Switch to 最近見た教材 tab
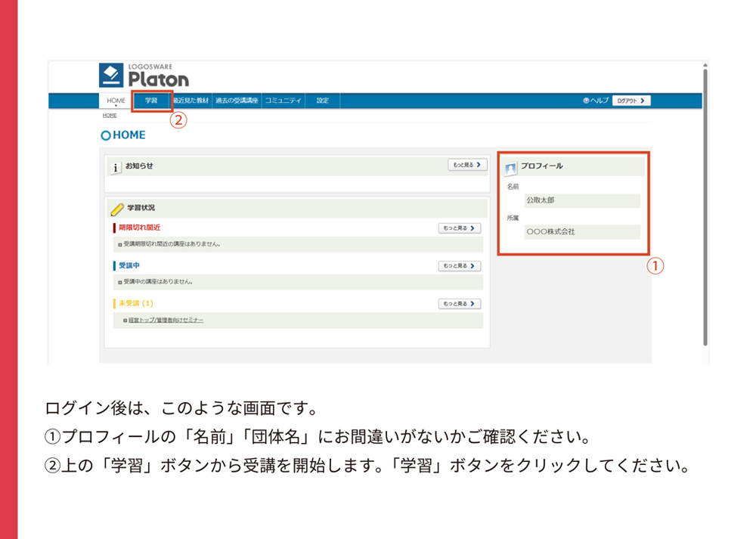Image resolution: width=756 pixels, height=539 pixels. click(191, 101)
